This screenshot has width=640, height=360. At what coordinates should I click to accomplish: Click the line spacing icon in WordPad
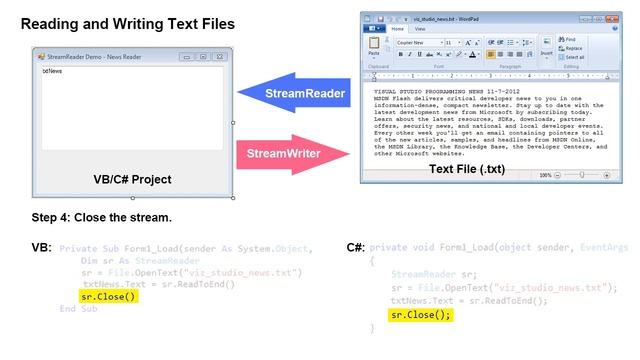(x=527, y=42)
